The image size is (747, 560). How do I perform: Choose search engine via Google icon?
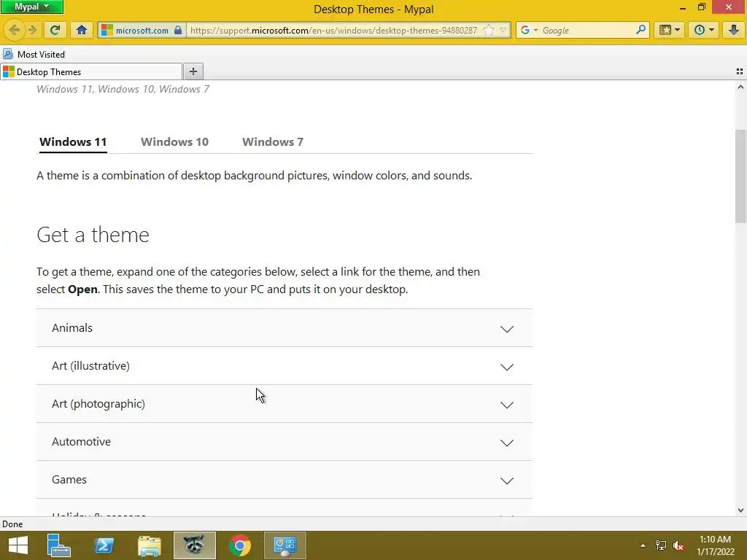(528, 30)
